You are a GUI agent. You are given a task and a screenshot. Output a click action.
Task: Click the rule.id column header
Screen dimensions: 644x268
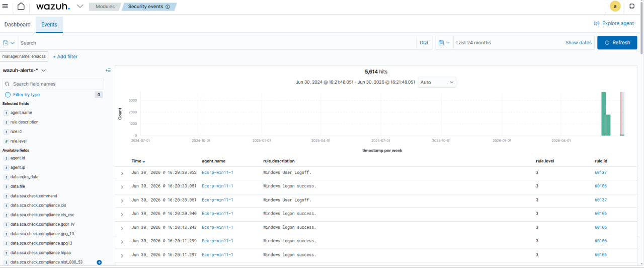[x=601, y=161]
